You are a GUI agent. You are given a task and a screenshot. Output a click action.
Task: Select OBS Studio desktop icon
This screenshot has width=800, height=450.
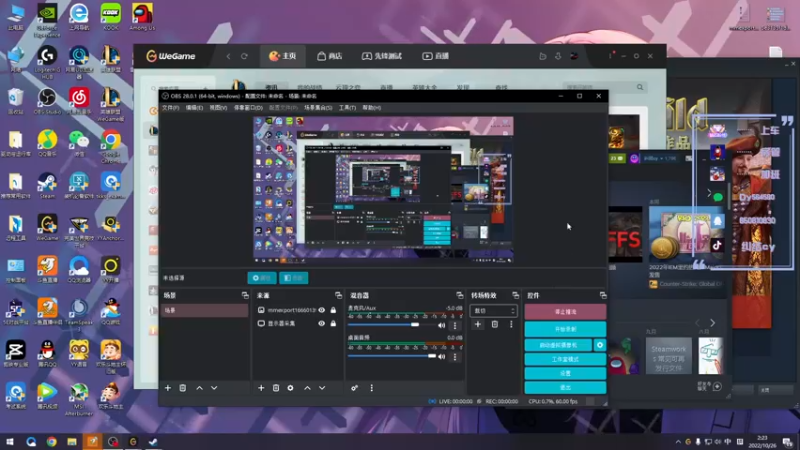pyautogui.click(x=47, y=101)
